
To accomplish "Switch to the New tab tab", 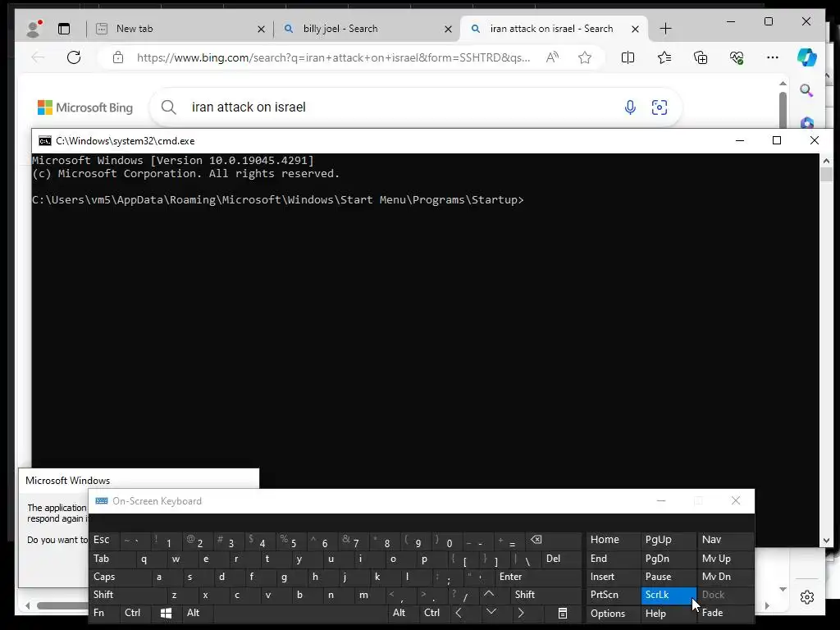I will tap(180, 29).
